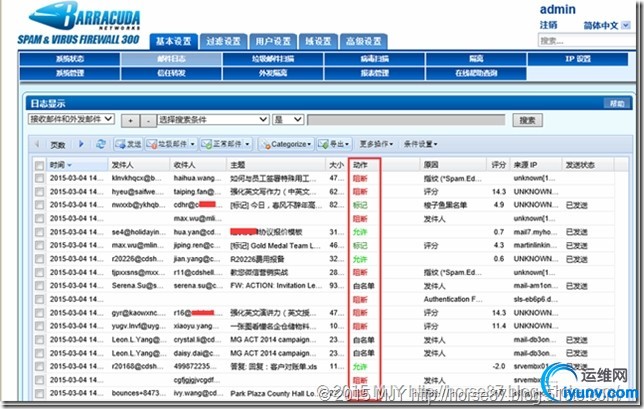Open the 在线帮助查询 navigation item
Image resolution: width=644 pixels, height=409 pixels.
pos(476,74)
